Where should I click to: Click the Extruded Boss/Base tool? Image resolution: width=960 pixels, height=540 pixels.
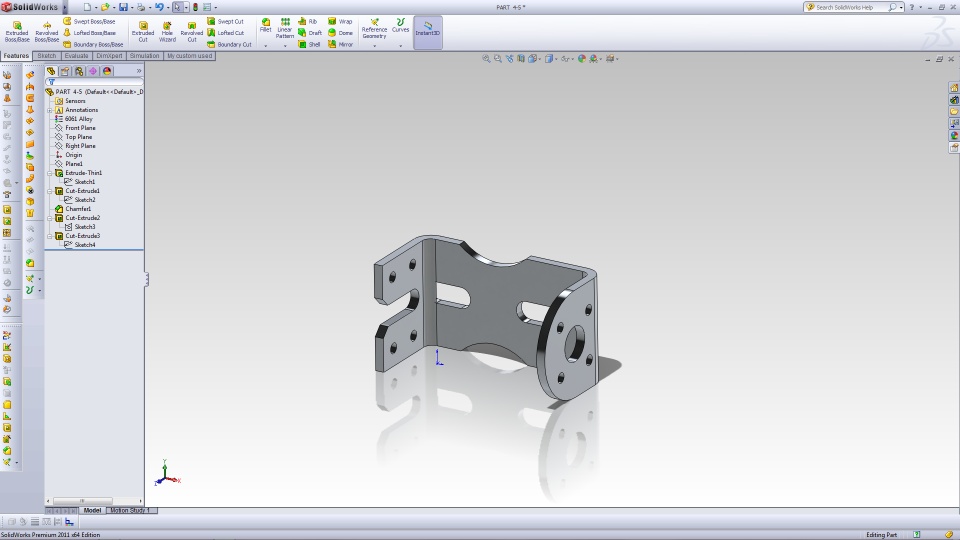tap(17, 32)
